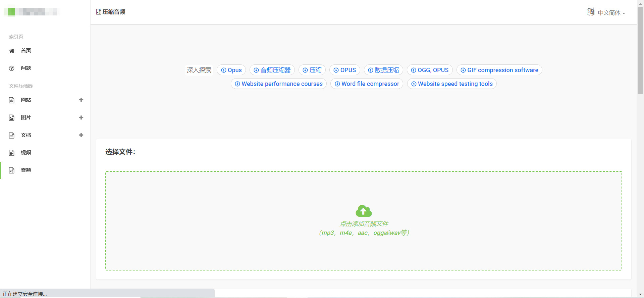This screenshot has width=644, height=298.
Task: Follow the uppercase OPUS link
Action: (345, 70)
